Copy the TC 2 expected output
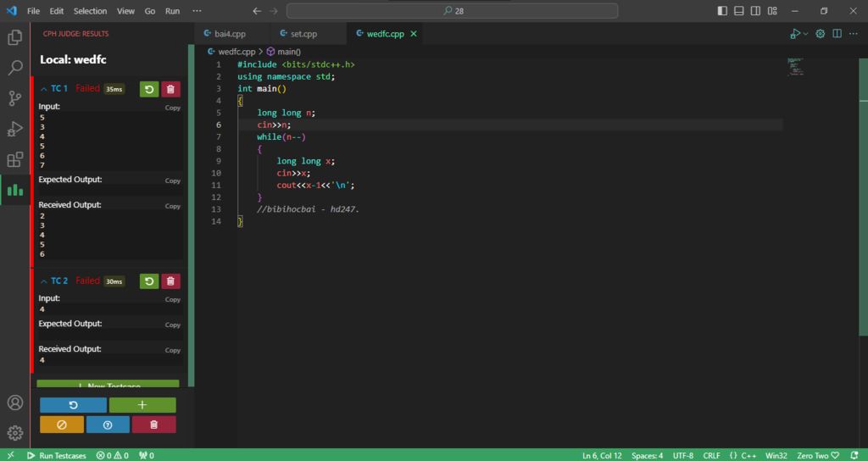 click(173, 325)
